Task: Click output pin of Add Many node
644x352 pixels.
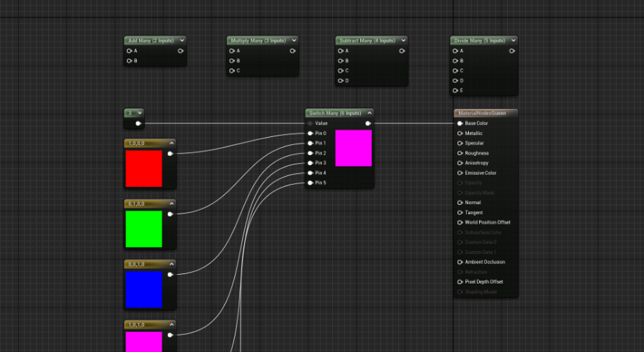Action: (x=180, y=51)
